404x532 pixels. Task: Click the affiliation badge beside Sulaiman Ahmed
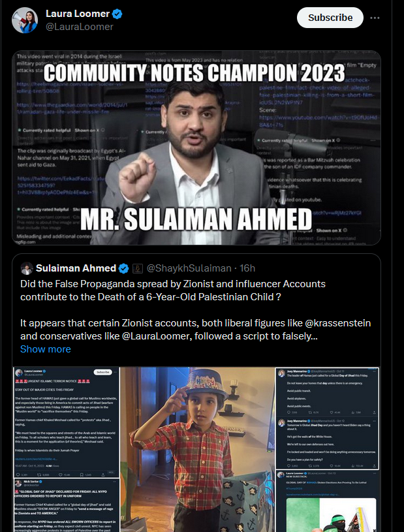(x=137, y=268)
